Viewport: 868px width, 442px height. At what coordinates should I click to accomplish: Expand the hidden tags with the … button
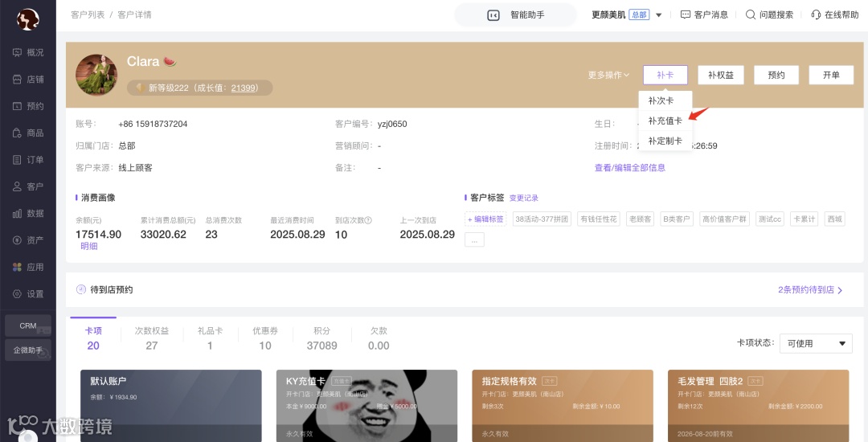pos(474,239)
